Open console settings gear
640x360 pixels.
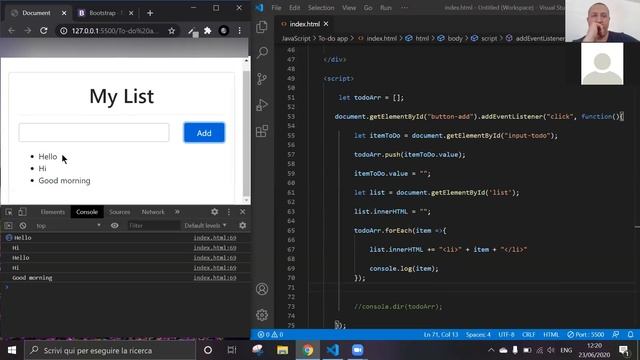click(x=242, y=226)
